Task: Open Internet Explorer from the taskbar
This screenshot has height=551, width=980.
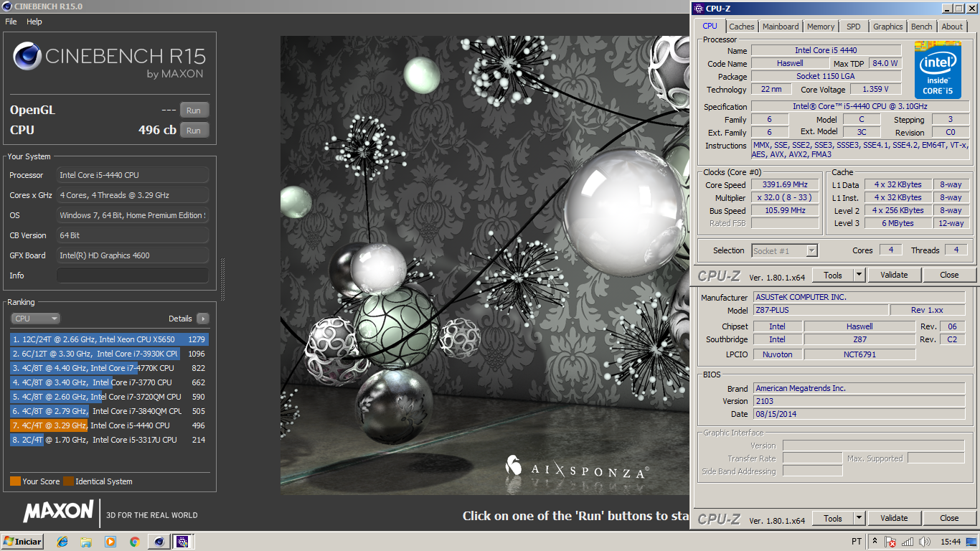Action: [x=62, y=542]
